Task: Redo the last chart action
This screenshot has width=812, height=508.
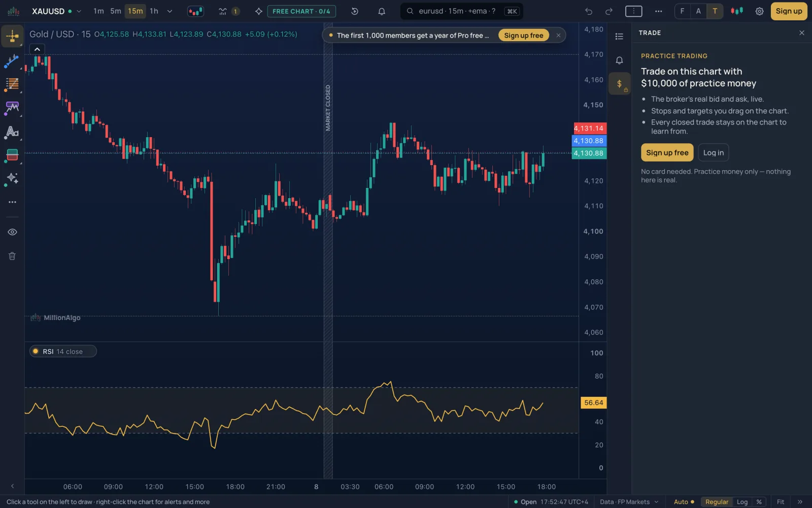Action: (609, 11)
